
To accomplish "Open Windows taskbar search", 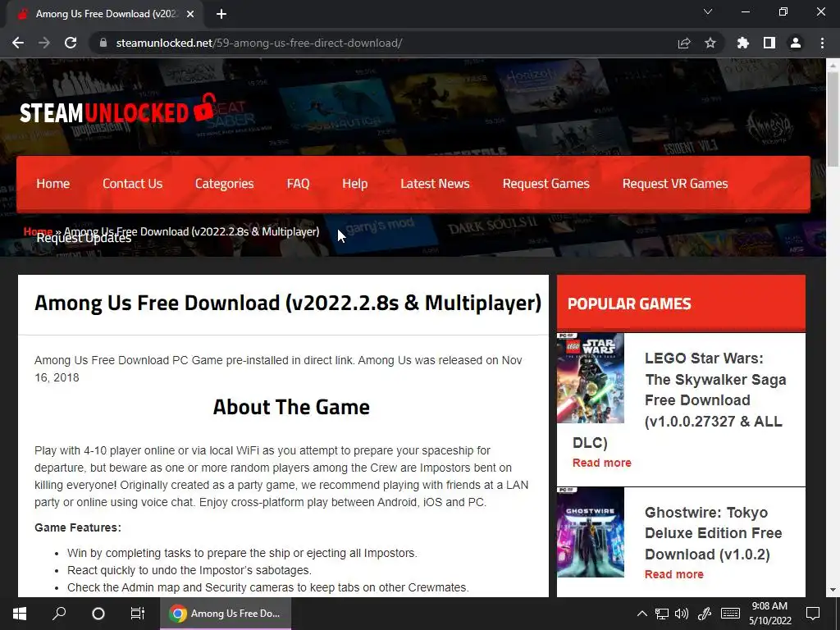I will (59, 614).
